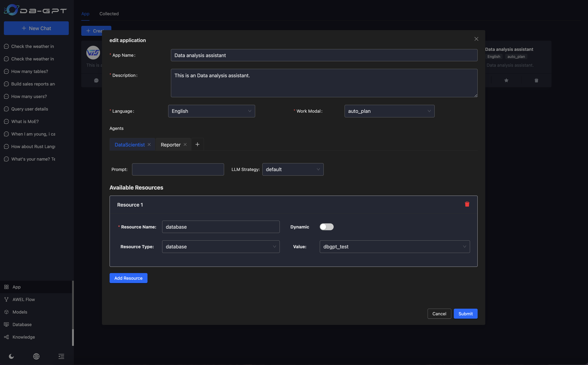Open the LLM Strategy dropdown
588x365 pixels.
click(x=292, y=169)
